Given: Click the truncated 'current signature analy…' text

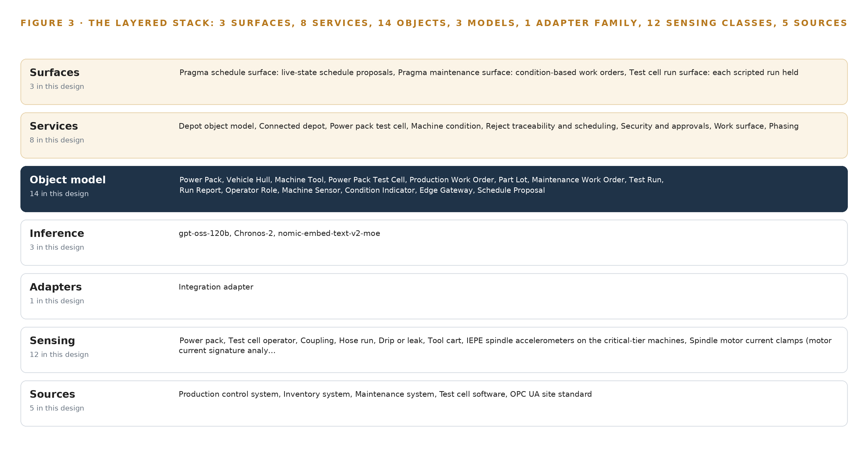Looking at the screenshot, I should 227,351.
